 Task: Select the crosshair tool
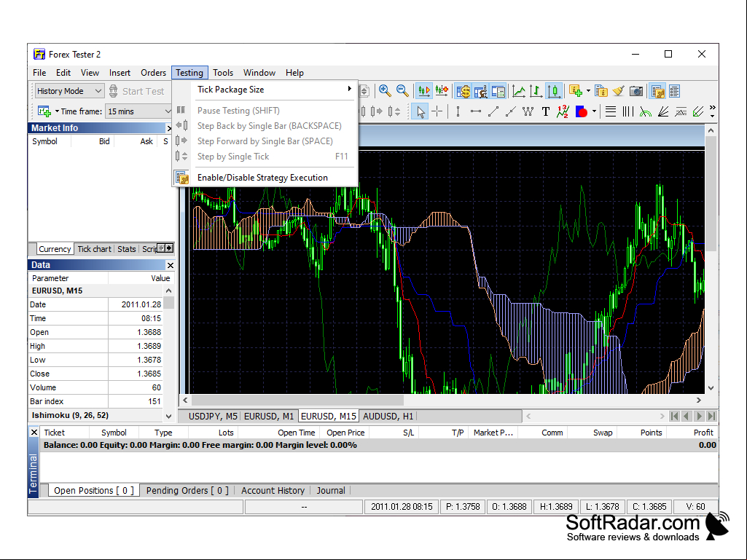437,111
